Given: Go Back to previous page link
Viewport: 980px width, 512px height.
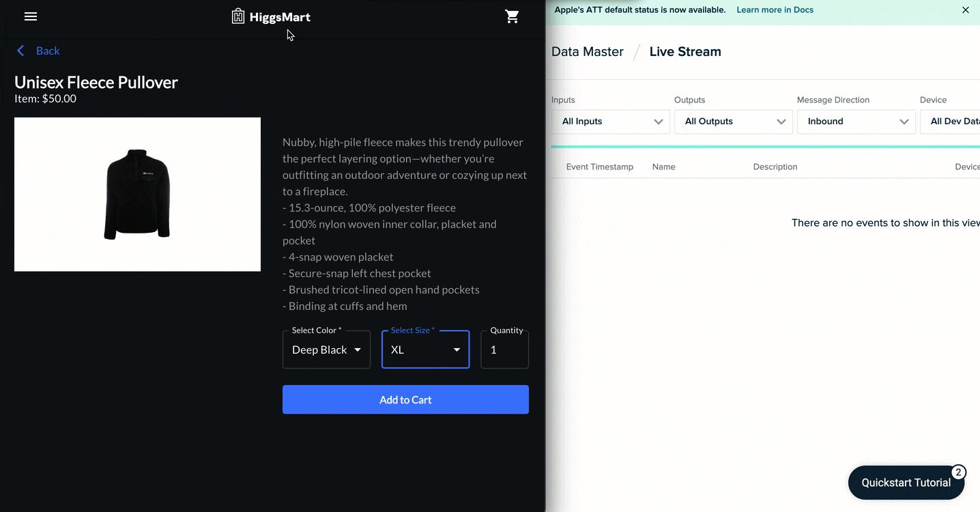Looking at the screenshot, I should pyautogui.click(x=48, y=51).
